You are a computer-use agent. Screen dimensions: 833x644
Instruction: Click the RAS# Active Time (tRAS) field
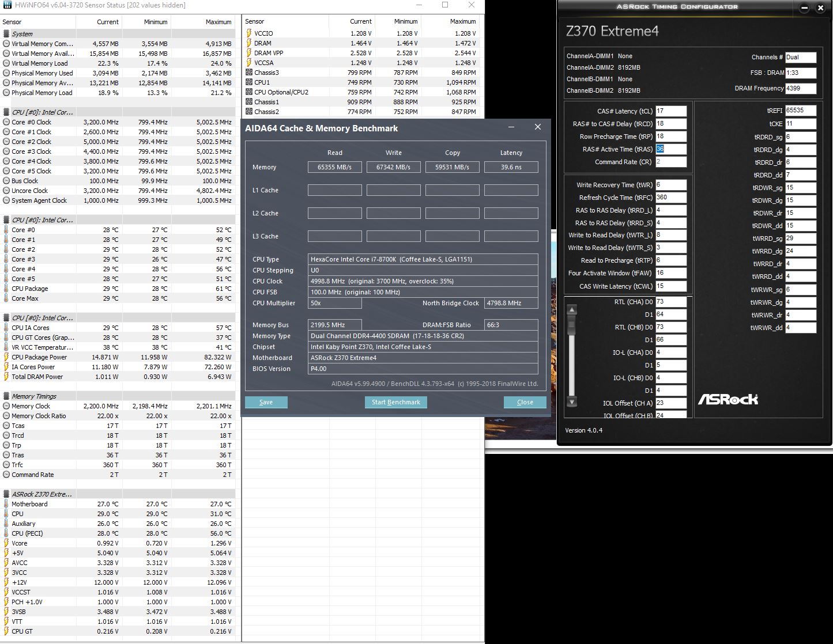pos(671,149)
